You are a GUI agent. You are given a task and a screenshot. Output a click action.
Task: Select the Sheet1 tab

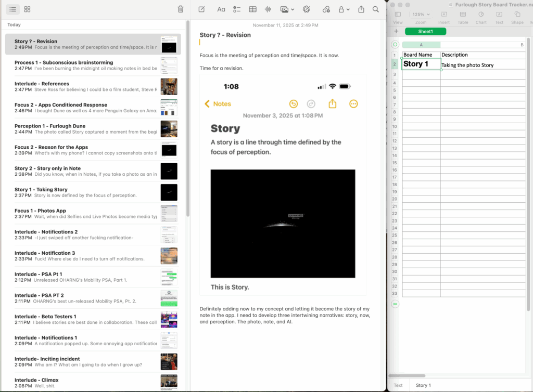point(425,31)
